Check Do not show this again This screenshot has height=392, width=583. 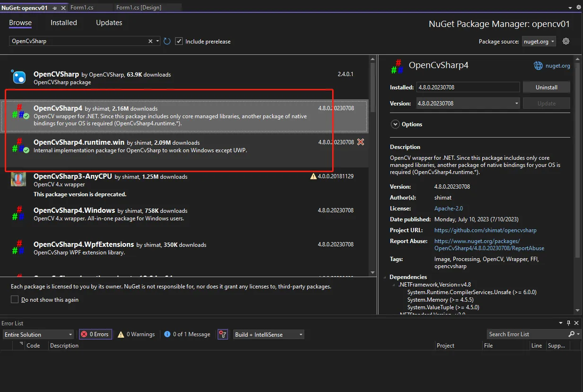[15, 299]
